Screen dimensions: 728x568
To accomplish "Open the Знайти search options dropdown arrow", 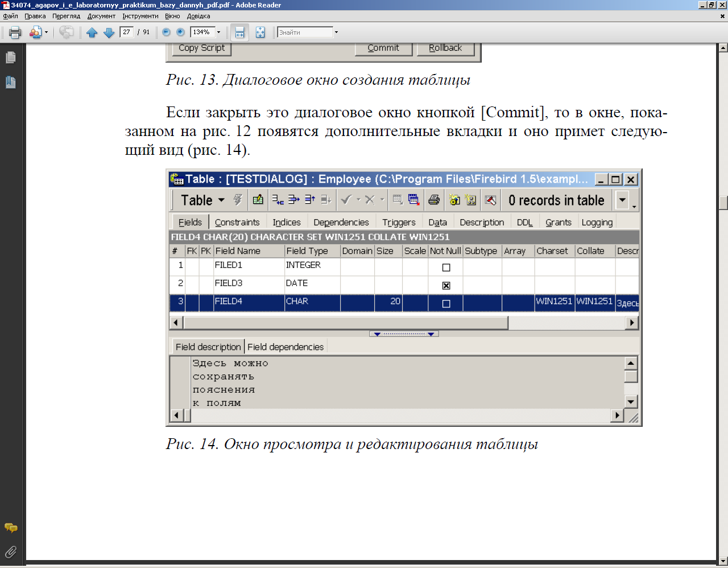I will pos(336,32).
